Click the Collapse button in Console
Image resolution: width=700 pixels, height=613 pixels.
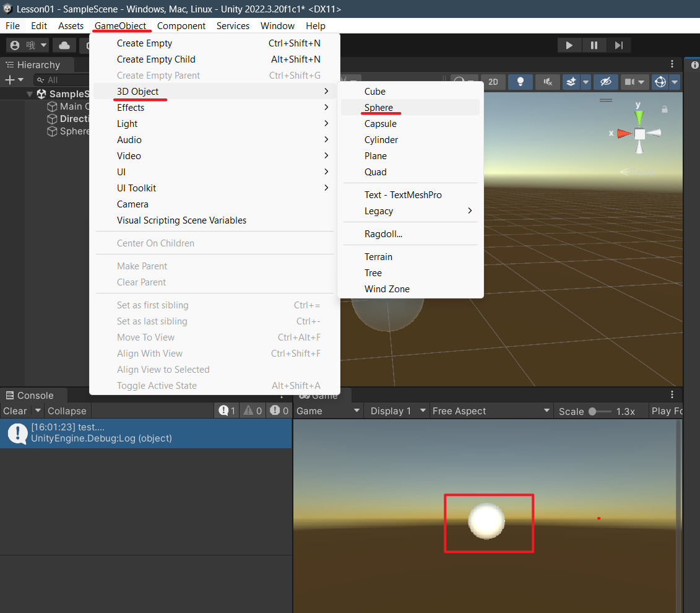pos(67,411)
